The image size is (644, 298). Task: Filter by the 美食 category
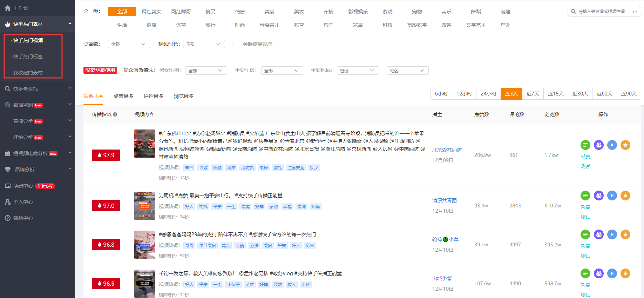269,12
